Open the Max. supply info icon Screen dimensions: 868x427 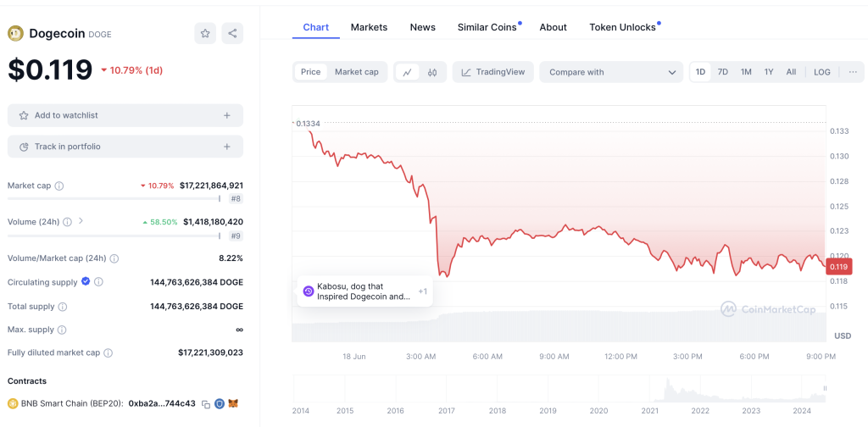point(62,330)
